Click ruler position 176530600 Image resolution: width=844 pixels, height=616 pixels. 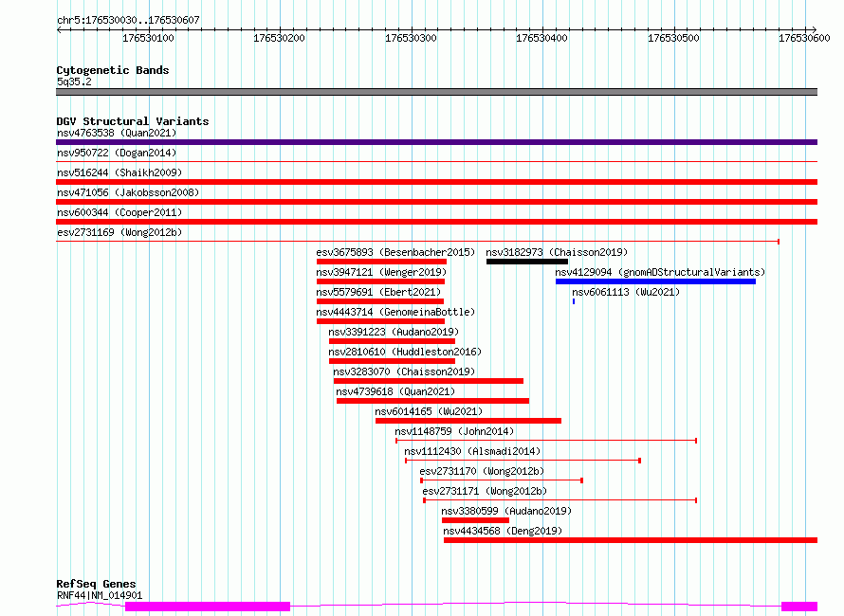pos(805,38)
